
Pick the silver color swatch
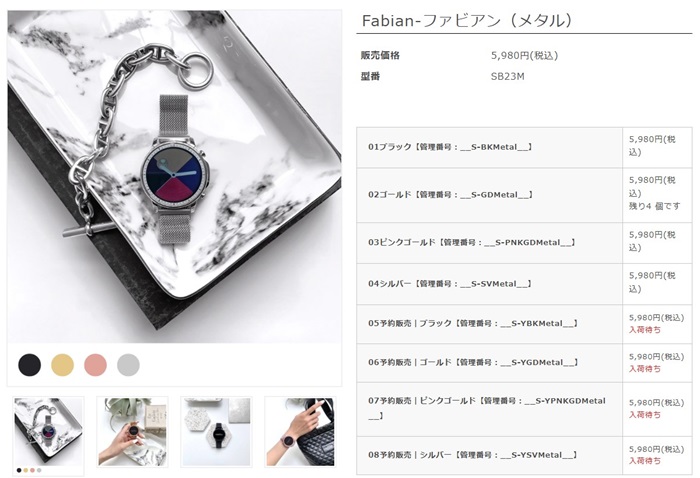pyautogui.click(x=129, y=365)
